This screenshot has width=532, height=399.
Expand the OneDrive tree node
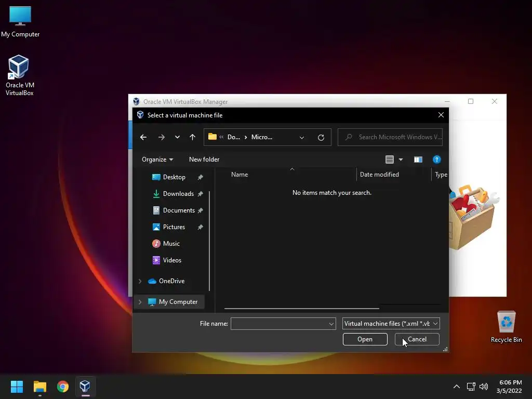(x=140, y=281)
